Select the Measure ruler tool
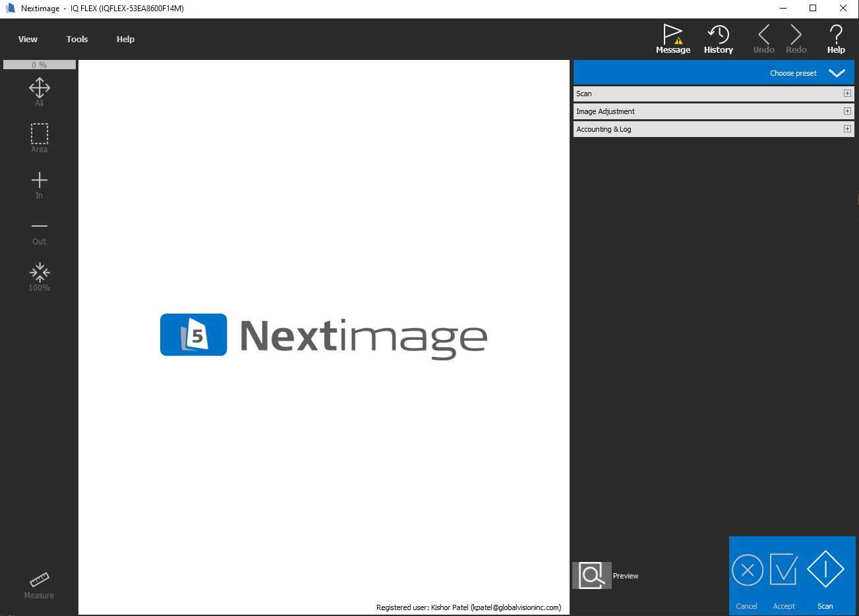Screen dimensions: 859x616 [x=40, y=580]
